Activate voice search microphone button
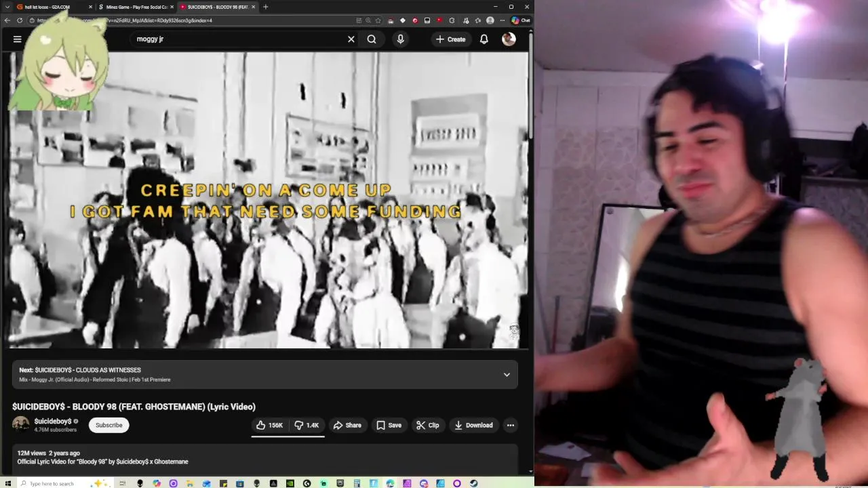 point(400,39)
